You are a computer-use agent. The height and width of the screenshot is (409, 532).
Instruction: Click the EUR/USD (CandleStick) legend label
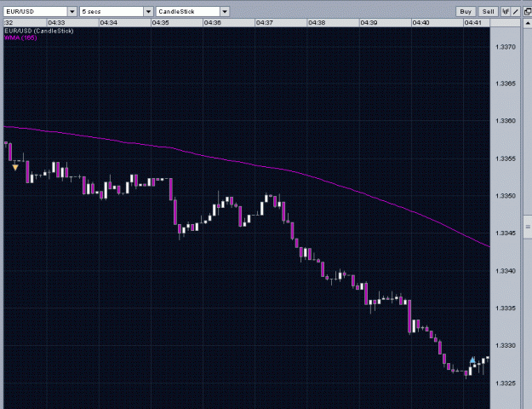(38, 31)
